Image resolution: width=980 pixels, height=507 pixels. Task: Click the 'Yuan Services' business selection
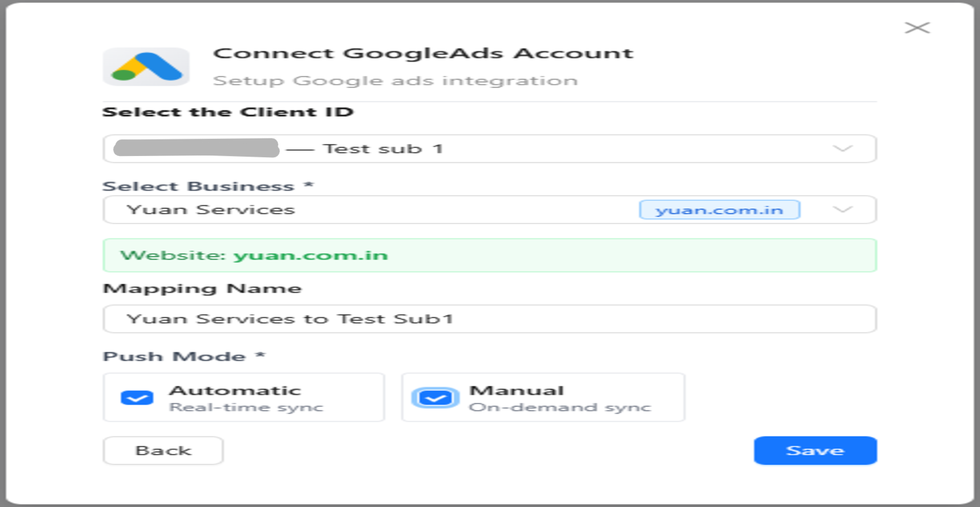pos(211,210)
